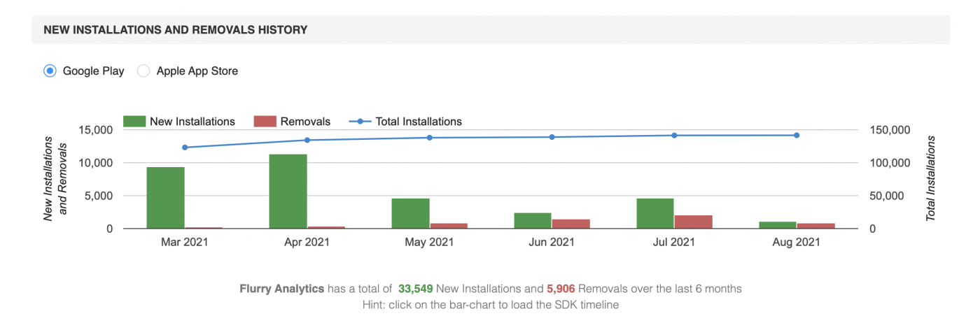
Task: Click the 'New Installations' legend label
Action: [x=192, y=122]
